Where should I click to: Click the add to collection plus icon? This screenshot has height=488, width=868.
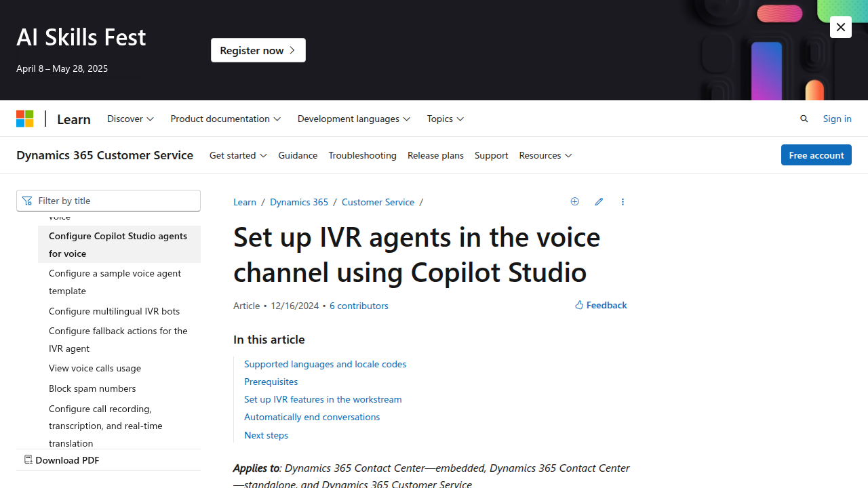[x=575, y=202]
